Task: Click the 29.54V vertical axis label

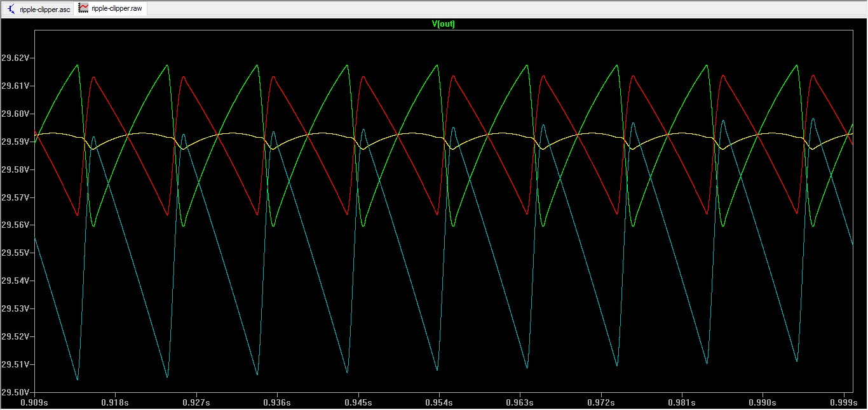Action: tap(16, 281)
